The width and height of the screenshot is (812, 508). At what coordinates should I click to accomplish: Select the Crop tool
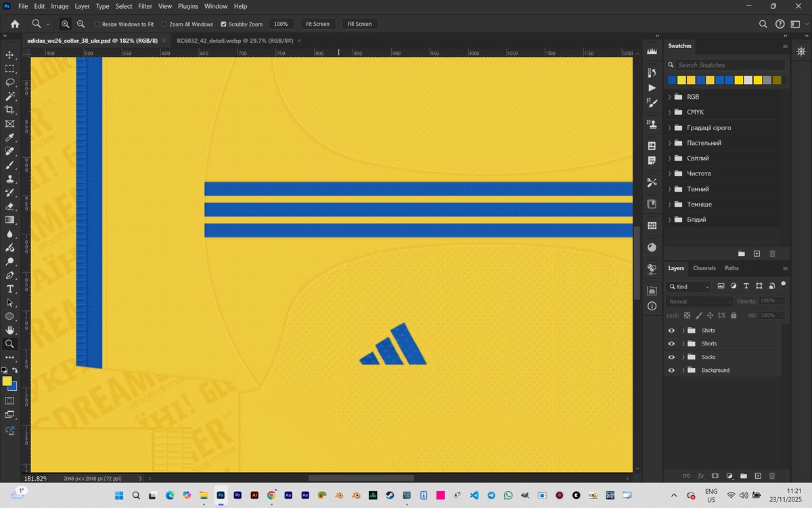tap(9, 110)
